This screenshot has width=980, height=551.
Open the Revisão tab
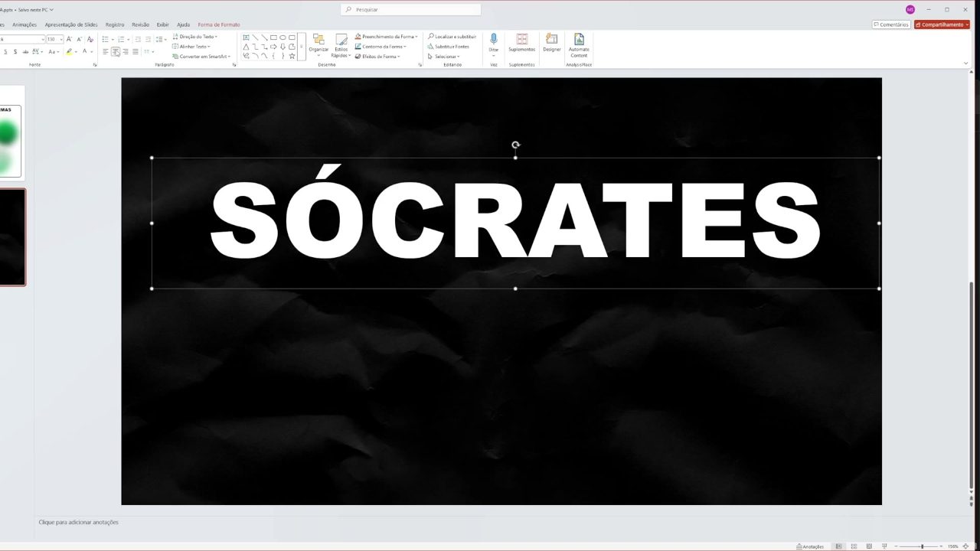click(141, 24)
